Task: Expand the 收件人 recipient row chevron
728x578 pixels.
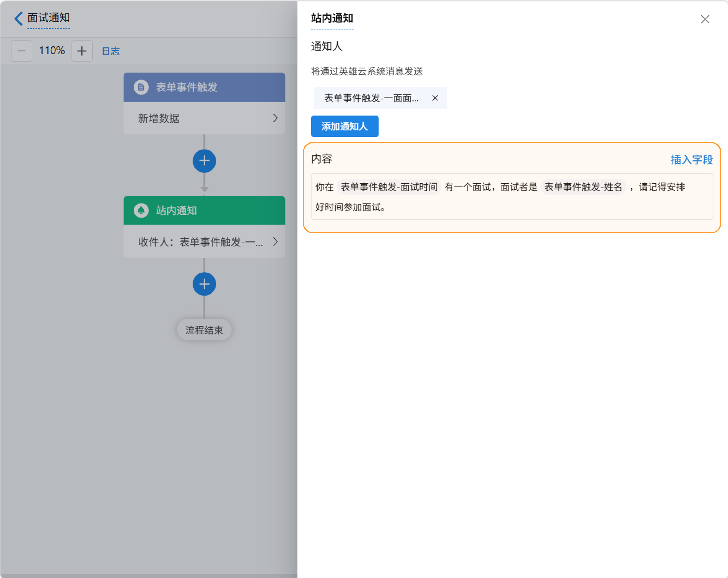Action: (x=275, y=241)
